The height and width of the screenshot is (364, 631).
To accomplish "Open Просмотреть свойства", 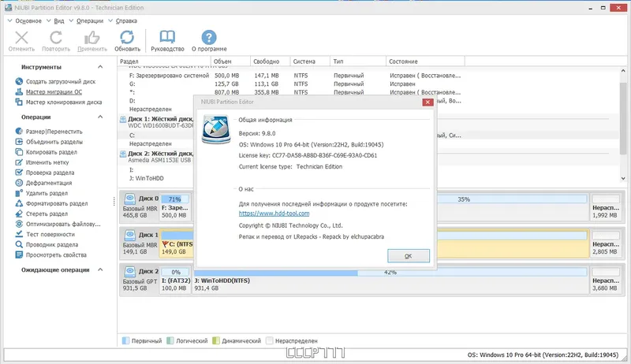I will click(x=56, y=255).
